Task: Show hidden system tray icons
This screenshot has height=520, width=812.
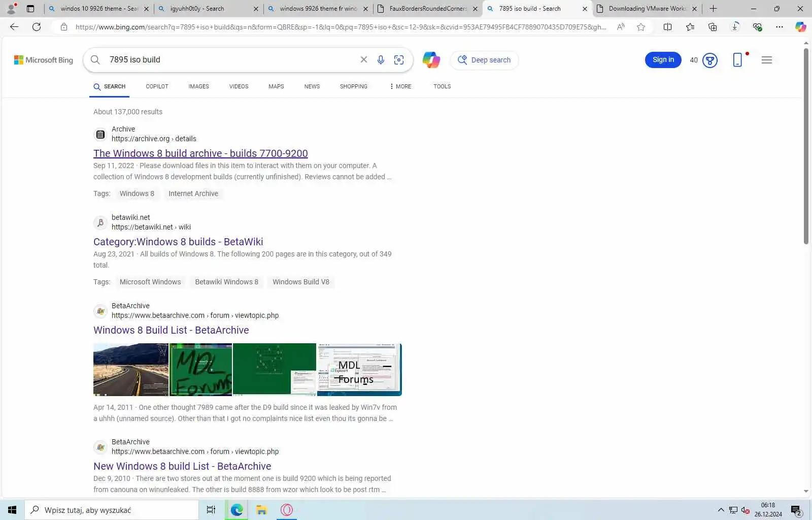Action: click(721, 510)
